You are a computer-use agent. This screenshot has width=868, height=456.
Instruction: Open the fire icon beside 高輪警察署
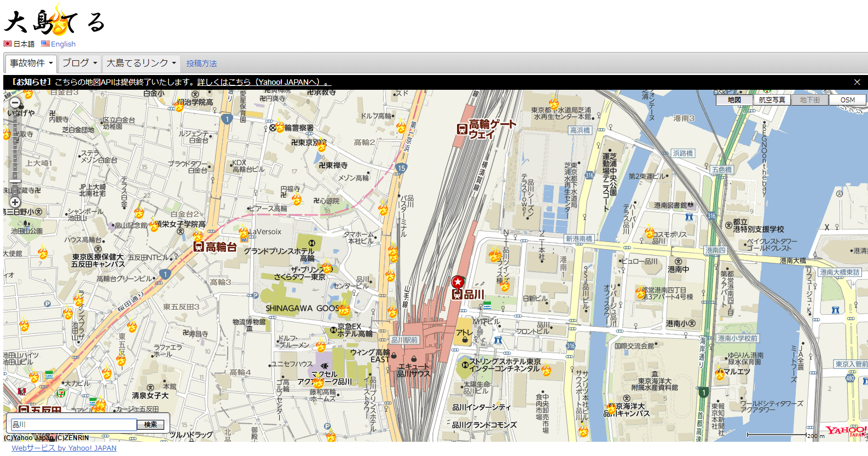(280, 126)
